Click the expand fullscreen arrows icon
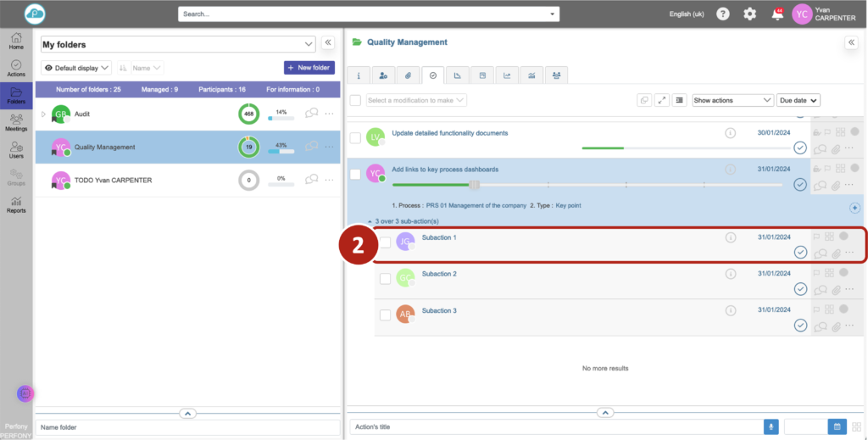868x440 pixels. [x=662, y=100]
